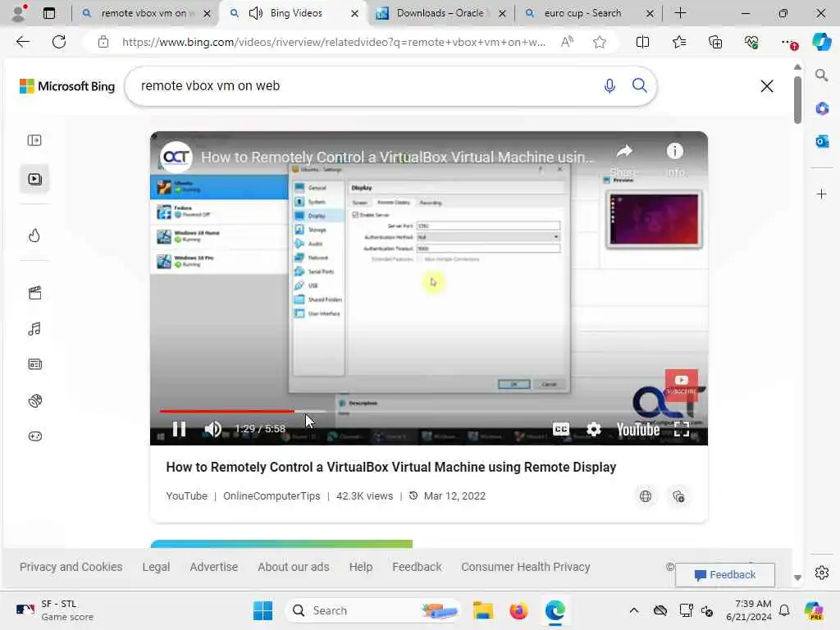Viewport: 840px width, 630px height.
Task: Open Privacy and Cookies link
Action: pos(71,567)
